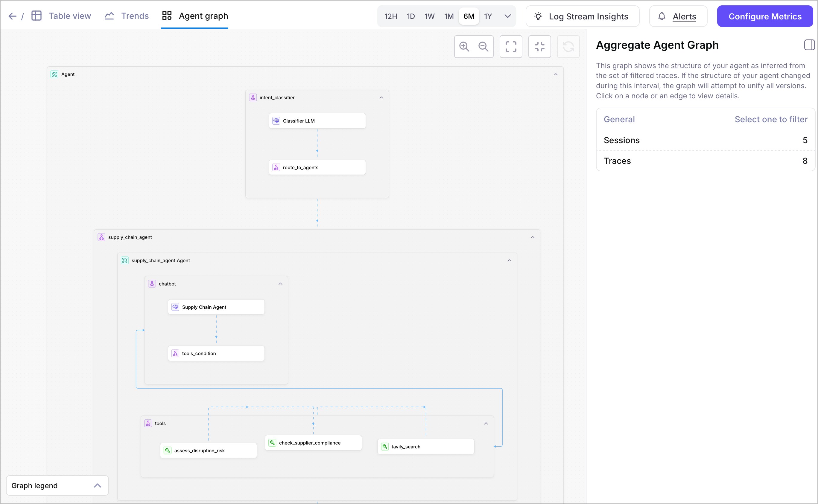Click the tools_condition node icon
Image resolution: width=818 pixels, height=504 pixels.
pos(175,353)
